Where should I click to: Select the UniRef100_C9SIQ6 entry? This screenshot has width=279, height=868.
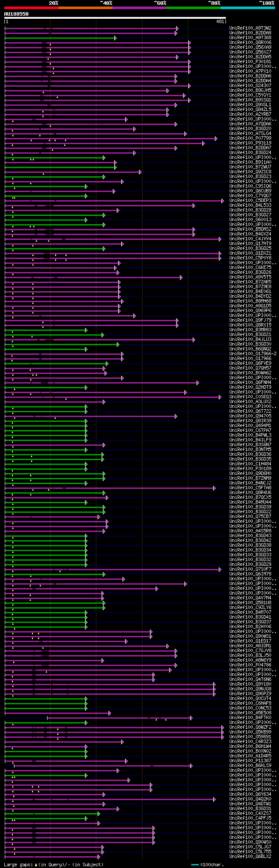click(250, 186)
